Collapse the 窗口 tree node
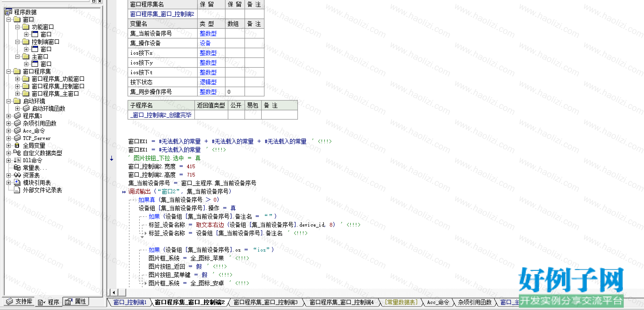Screen dimensions: 644x310 (x=9, y=19)
